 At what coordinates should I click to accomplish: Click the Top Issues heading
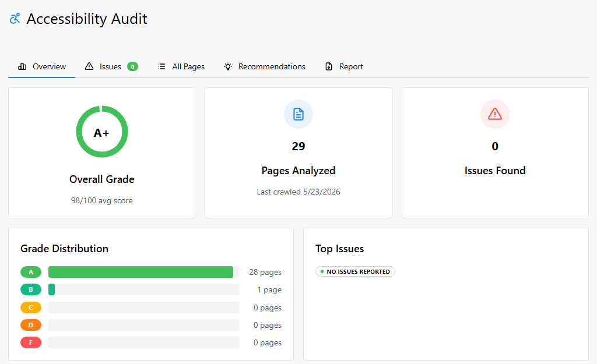click(x=340, y=249)
